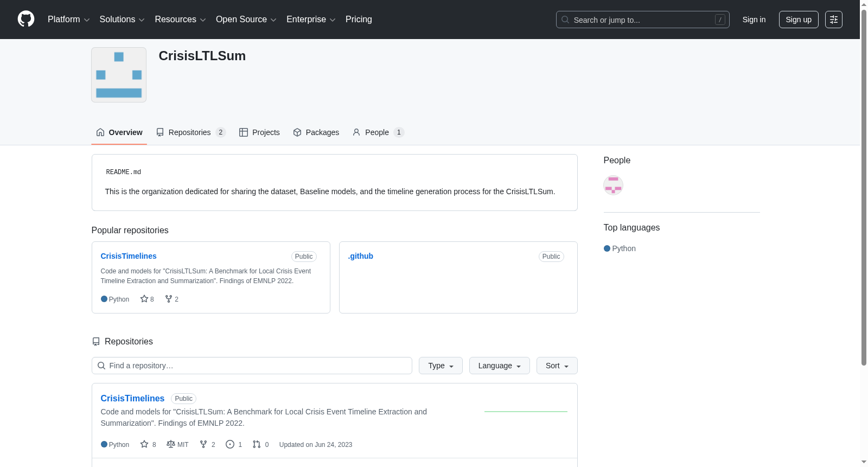Click the Public badge on the CrisisTimelines popular card
Image resolution: width=868 pixels, height=467 pixels.
tap(304, 257)
